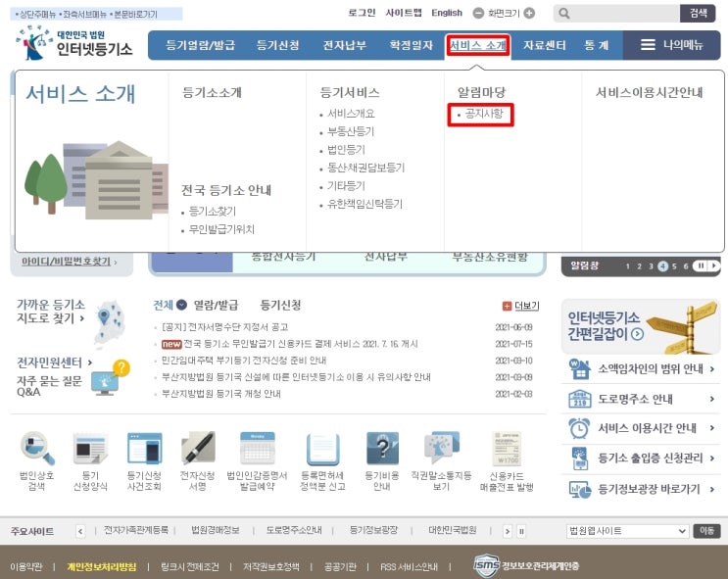Open the 등기 신청양식 icon
This screenshot has width=728, height=579.
[x=90, y=449]
